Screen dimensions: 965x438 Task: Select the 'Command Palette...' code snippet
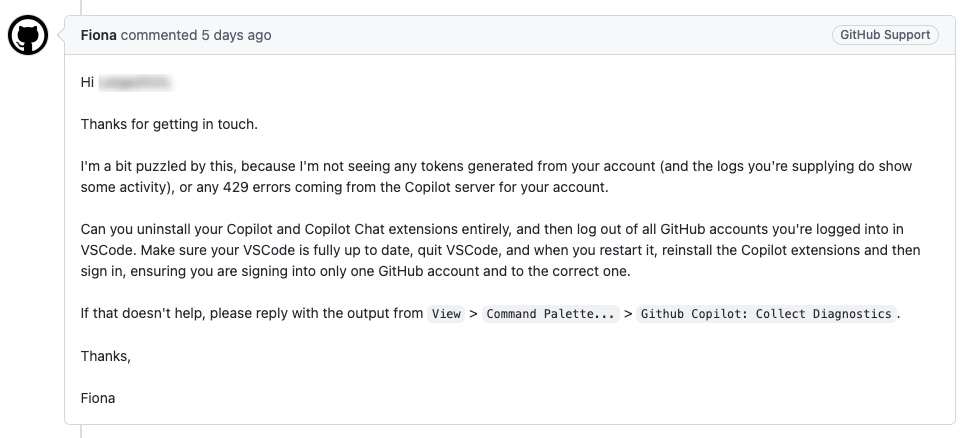(x=551, y=314)
